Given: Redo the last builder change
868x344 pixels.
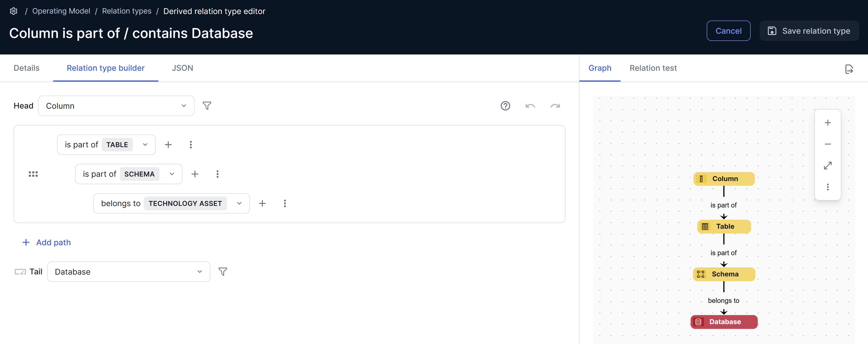Looking at the screenshot, I should pos(555,106).
